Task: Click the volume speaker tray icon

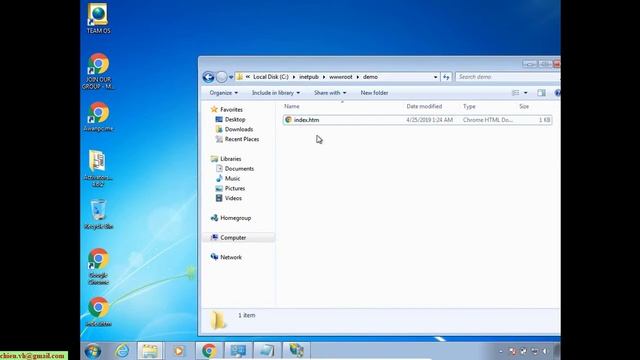Action: 545,351
